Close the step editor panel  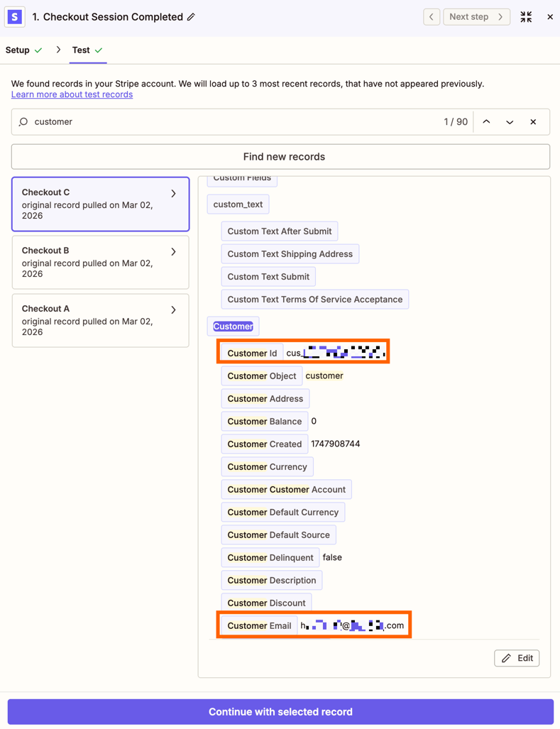pos(550,17)
